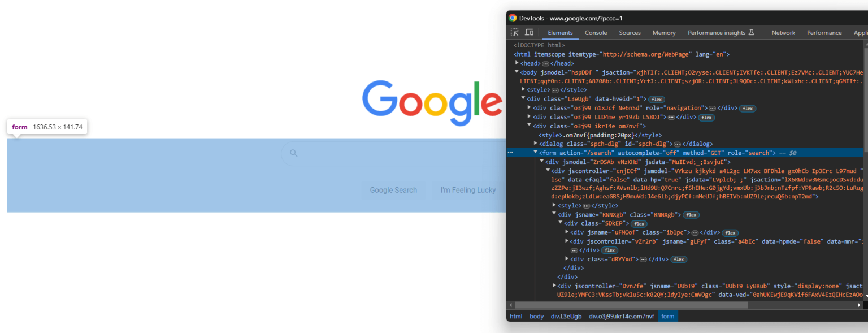Collapse the form element node
868x333 pixels.
tap(536, 153)
